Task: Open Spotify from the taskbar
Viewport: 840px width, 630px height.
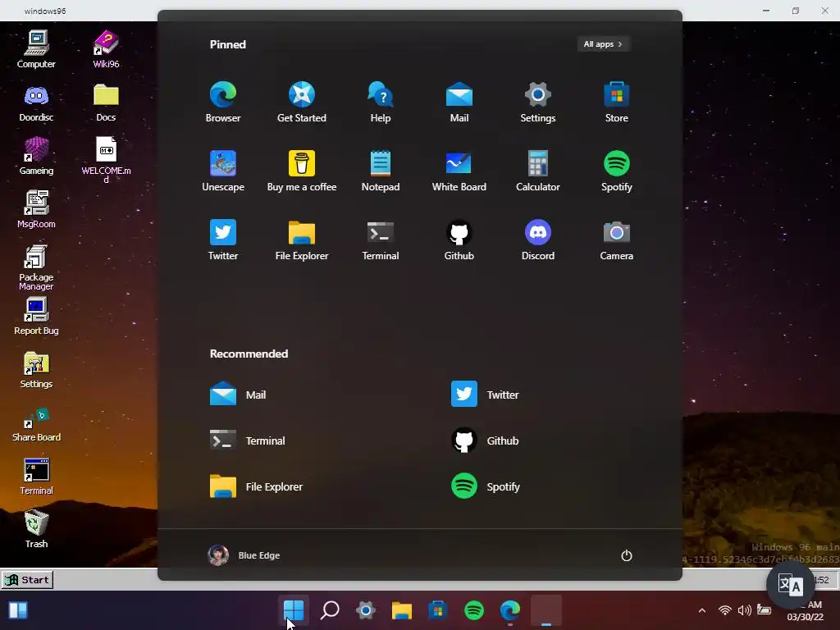Action: pyautogui.click(x=474, y=610)
